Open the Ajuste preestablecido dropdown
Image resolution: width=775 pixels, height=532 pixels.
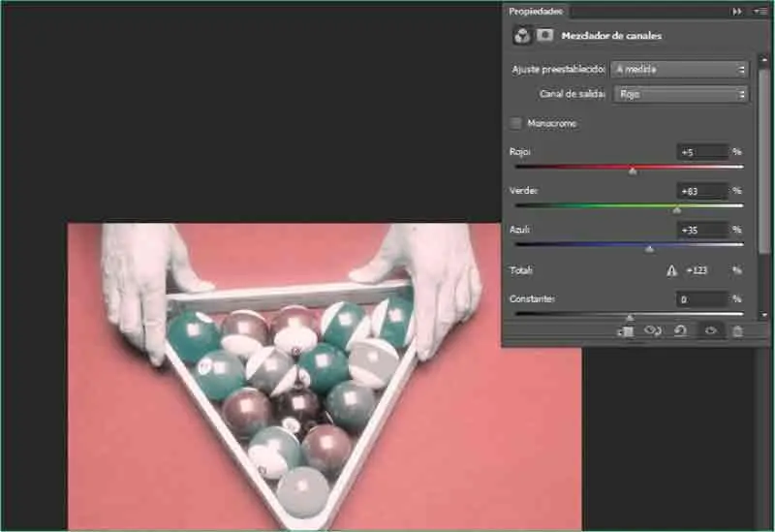(x=680, y=70)
